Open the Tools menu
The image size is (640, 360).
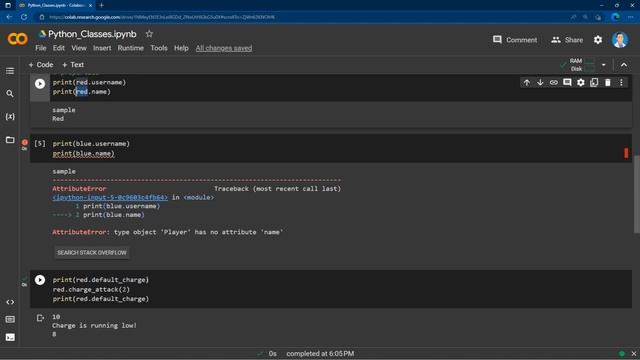coord(159,48)
